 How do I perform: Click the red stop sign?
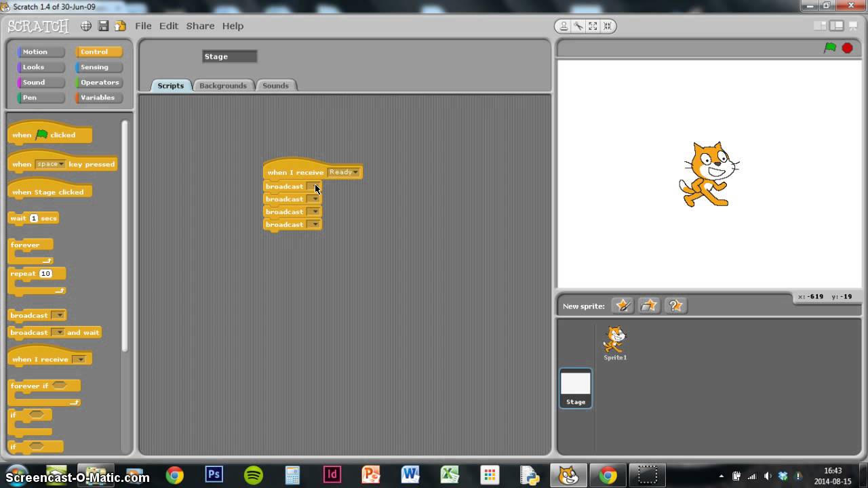point(848,47)
